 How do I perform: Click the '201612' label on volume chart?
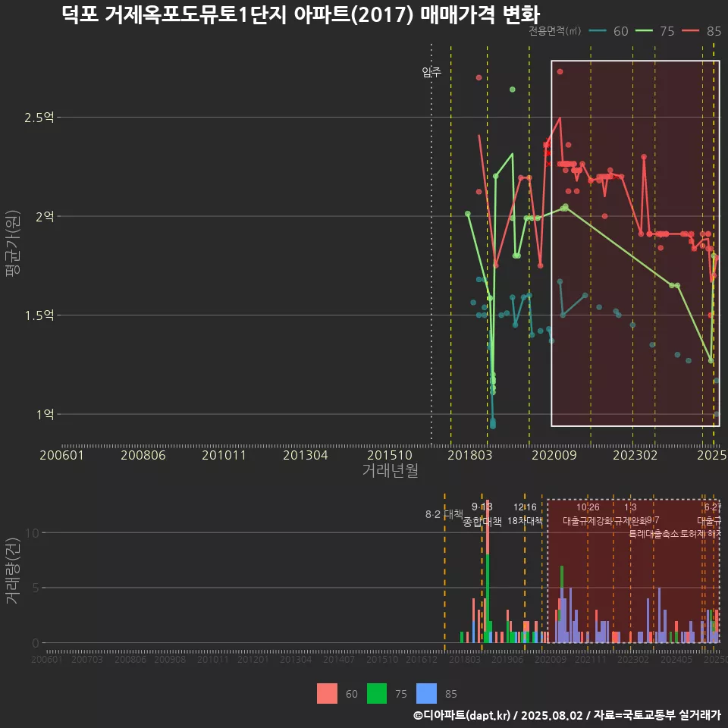422,659
